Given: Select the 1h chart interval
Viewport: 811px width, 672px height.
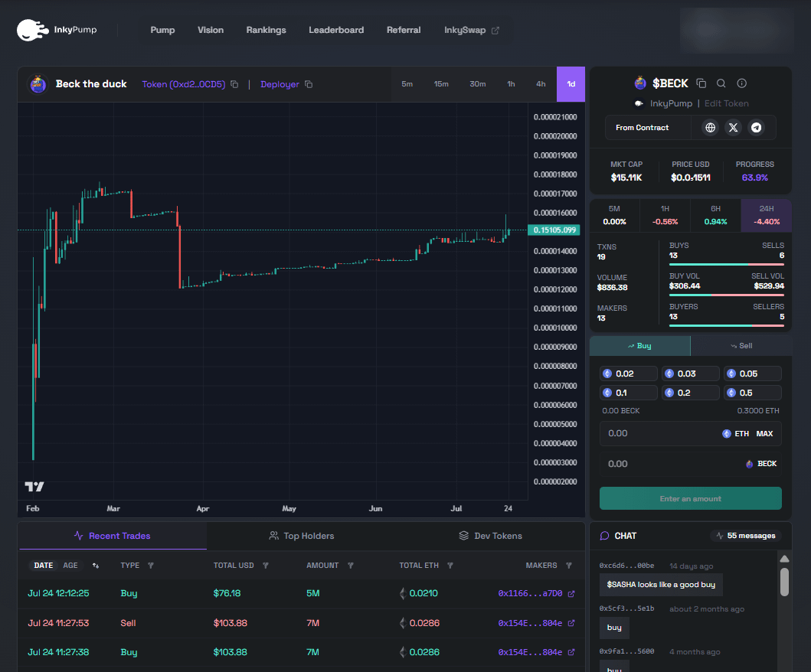Looking at the screenshot, I should tap(511, 84).
